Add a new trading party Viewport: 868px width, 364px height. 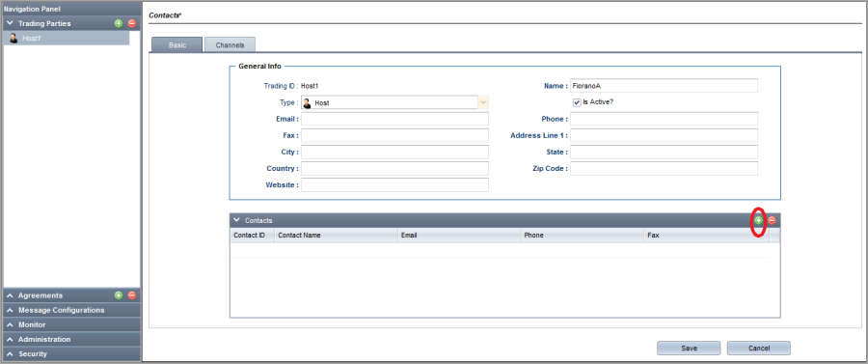(x=119, y=23)
